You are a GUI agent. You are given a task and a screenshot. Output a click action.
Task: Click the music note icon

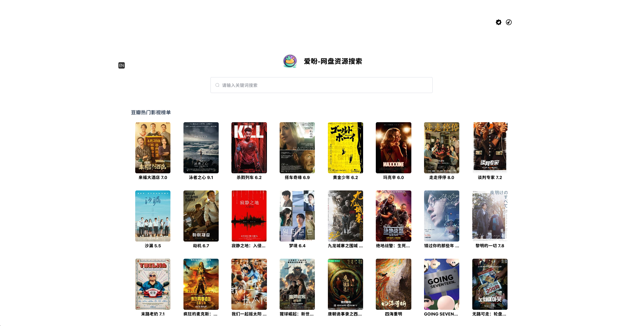pyautogui.click(x=508, y=22)
